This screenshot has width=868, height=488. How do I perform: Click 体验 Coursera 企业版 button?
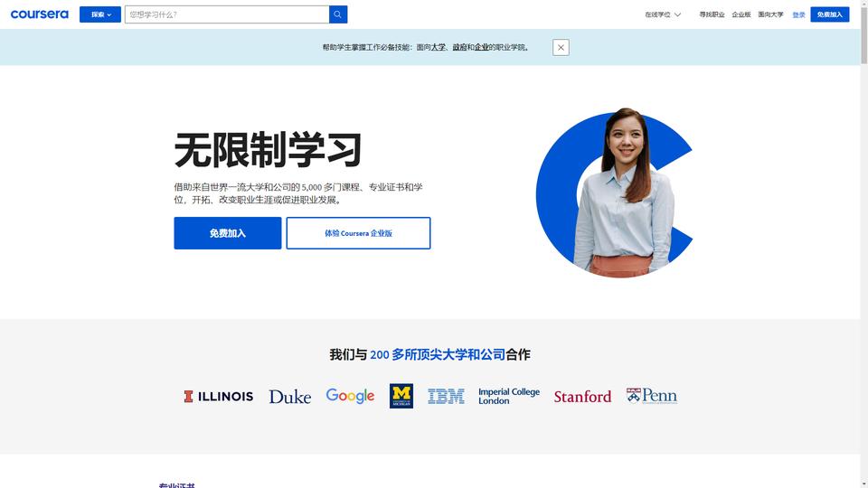(358, 233)
